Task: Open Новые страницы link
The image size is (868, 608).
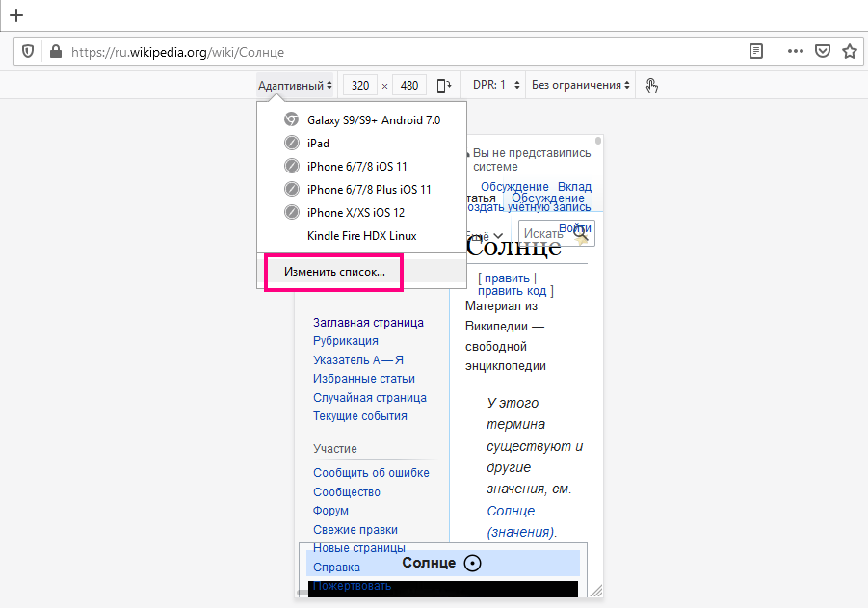Action: pos(359,548)
